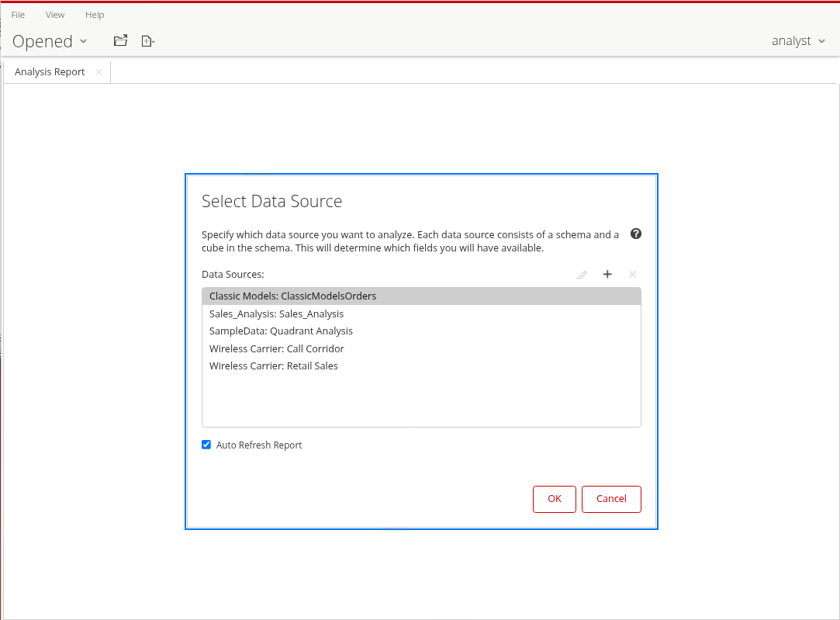Open the File menu

click(x=18, y=15)
